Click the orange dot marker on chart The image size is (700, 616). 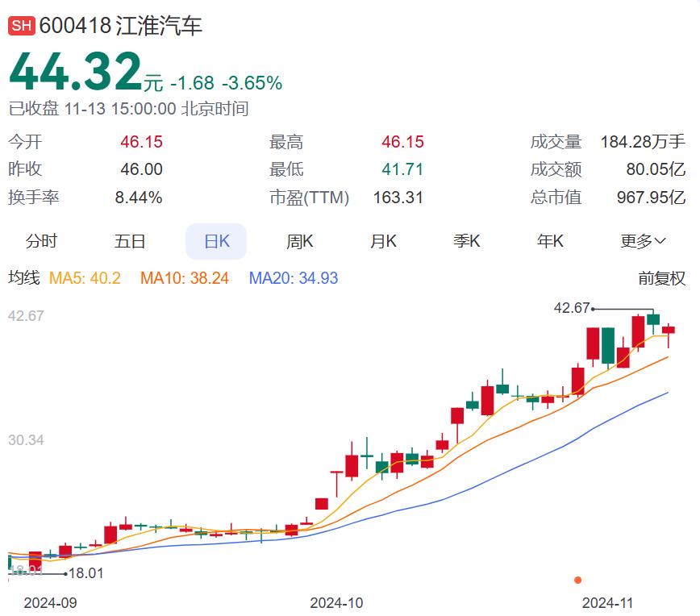pos(577,580)
